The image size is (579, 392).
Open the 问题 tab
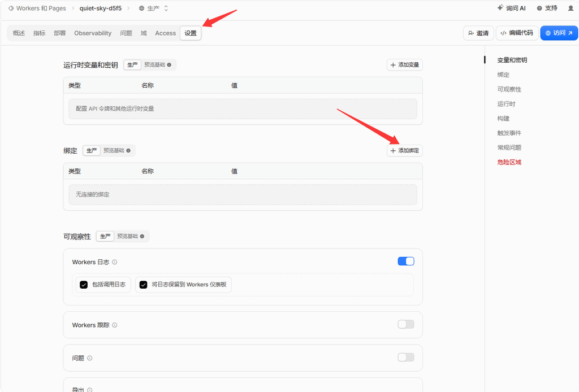pyautogui.click(x=126, y=33)
